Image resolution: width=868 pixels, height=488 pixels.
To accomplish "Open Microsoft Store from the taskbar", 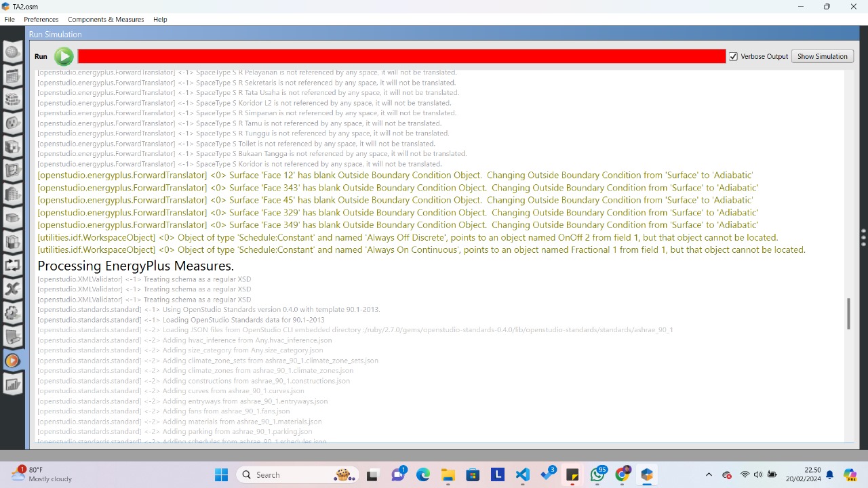I will (473, 475).
